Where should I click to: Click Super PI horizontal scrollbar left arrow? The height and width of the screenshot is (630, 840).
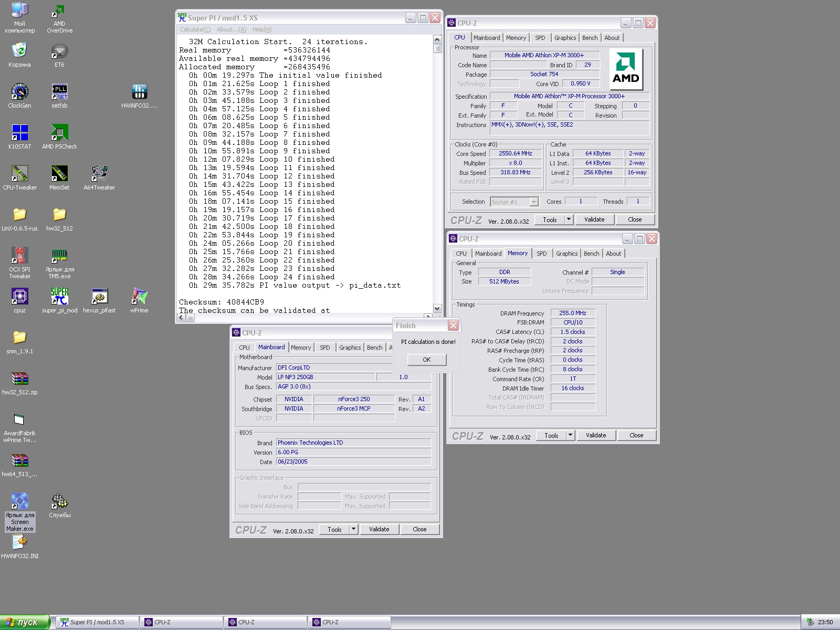point(182,318)
